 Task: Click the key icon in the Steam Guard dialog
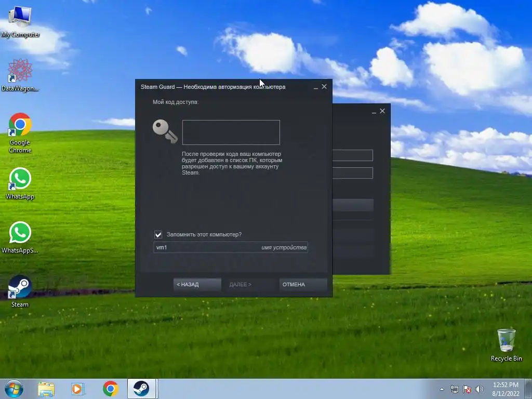click(x=165, y=131)
